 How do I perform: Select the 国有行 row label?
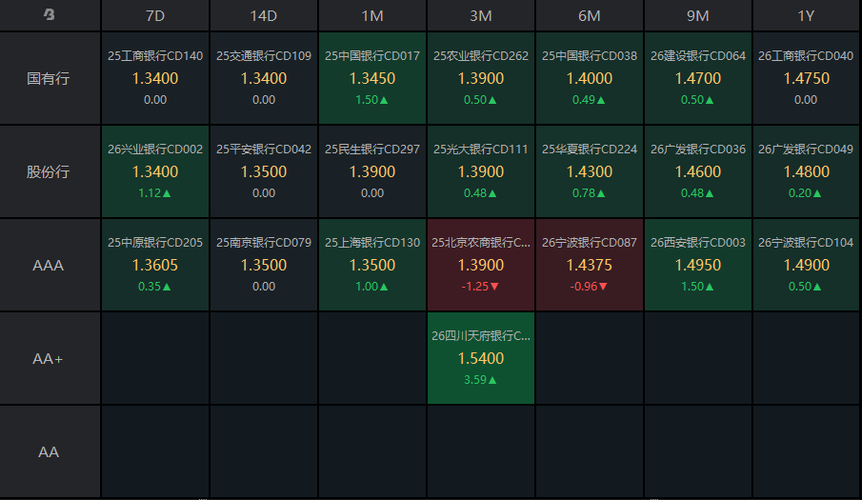point(49,78)
